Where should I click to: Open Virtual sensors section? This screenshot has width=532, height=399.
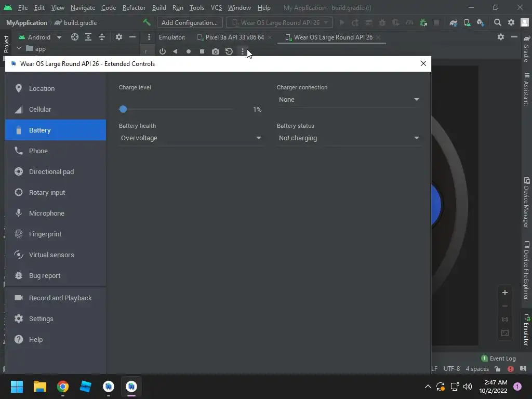point(55,255)
